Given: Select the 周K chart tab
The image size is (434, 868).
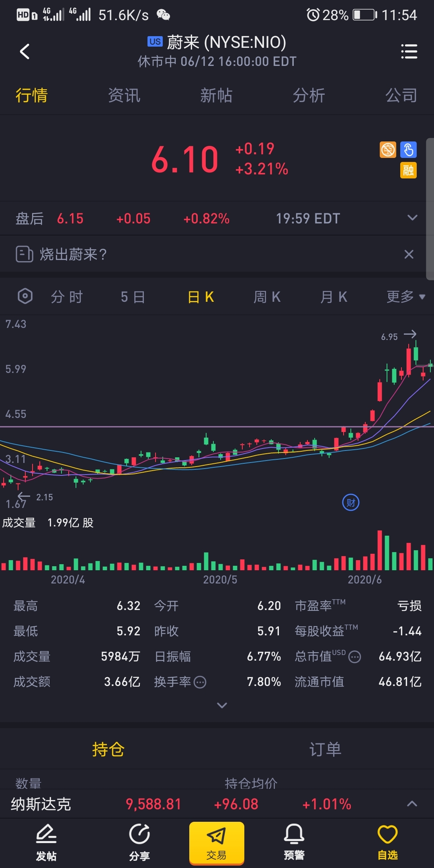Looking at the screenshot, I should tap(267, 297).
